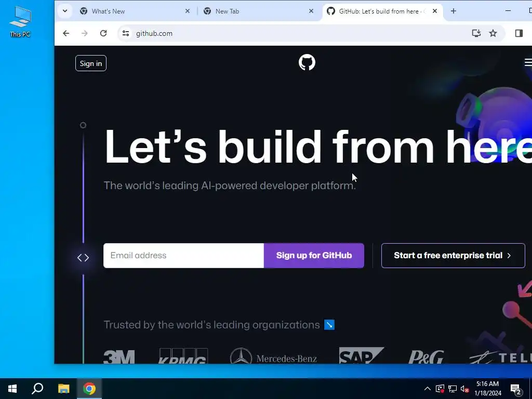The width and height of the screenshot is (532, 399).
Task: Close the GitHub tab
Action: click(x=435, y=11)
